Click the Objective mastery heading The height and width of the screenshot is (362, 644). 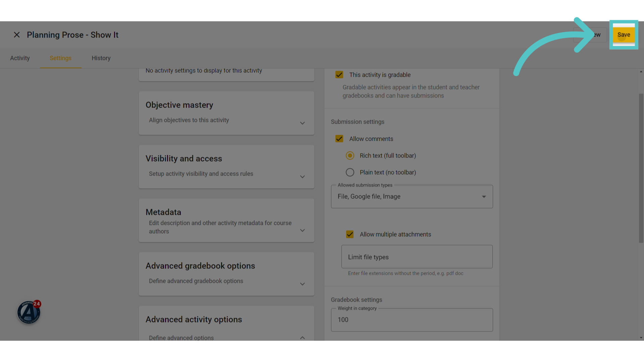(x=179, y=105)
